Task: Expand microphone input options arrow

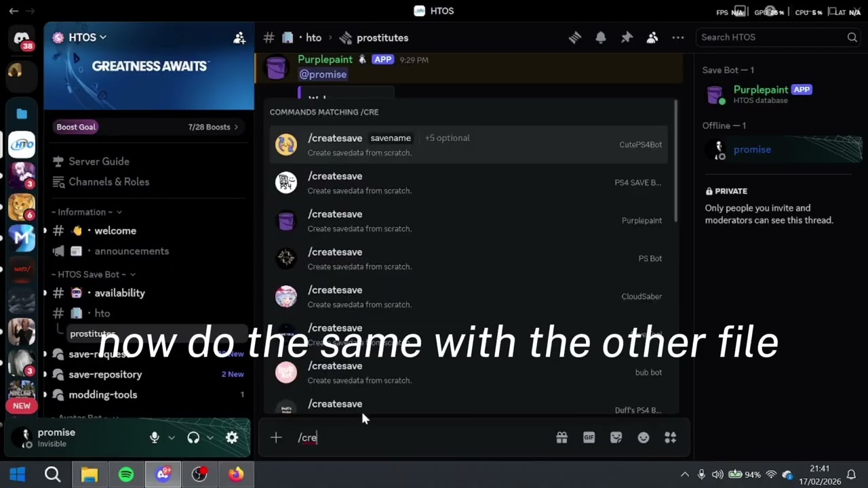Action: [172, 438]
